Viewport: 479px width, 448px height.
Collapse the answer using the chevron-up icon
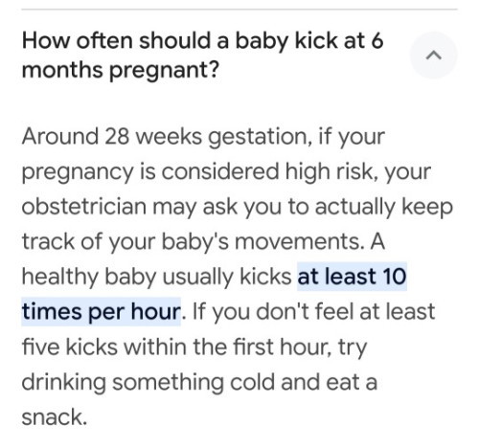(x=433, y=56)
